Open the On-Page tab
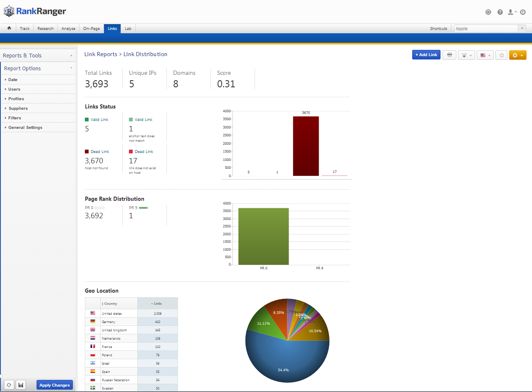 point(92,29)
